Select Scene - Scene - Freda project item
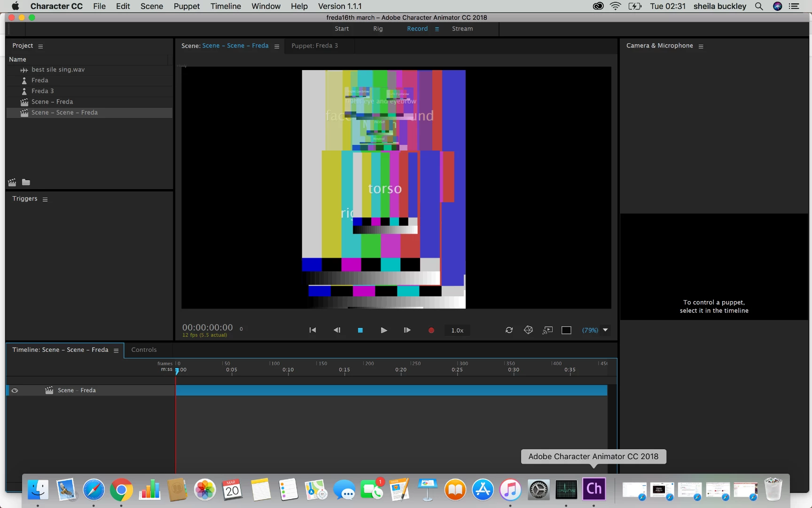This screenshot has width=812, height=508. point(89,113)
